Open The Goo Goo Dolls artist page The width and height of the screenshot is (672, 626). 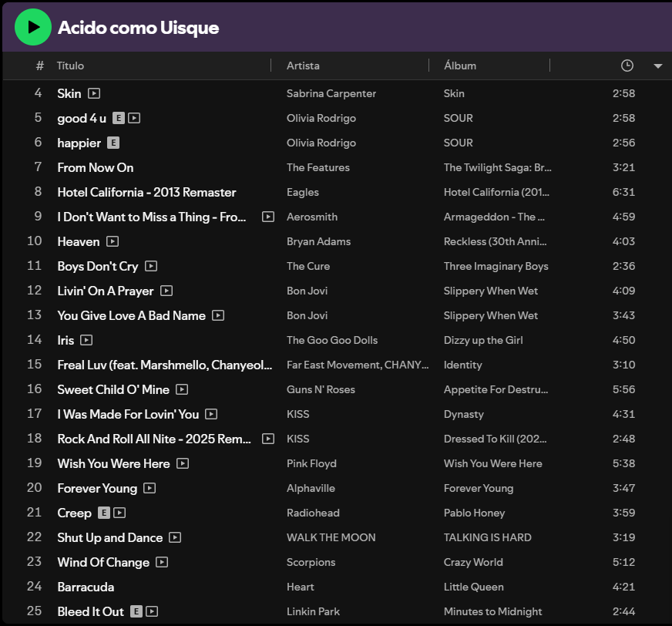[332, 341]
